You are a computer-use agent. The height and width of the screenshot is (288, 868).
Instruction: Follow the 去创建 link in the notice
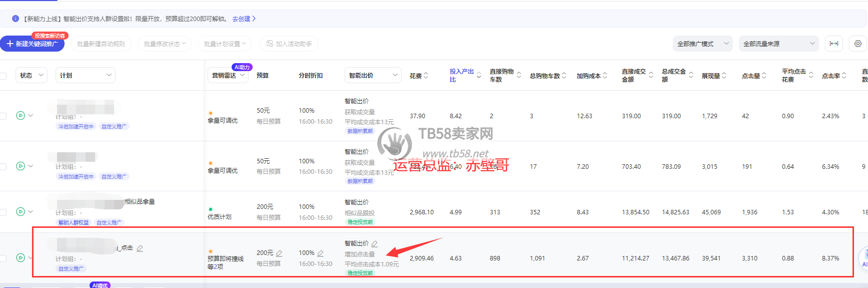pos(244,19)
